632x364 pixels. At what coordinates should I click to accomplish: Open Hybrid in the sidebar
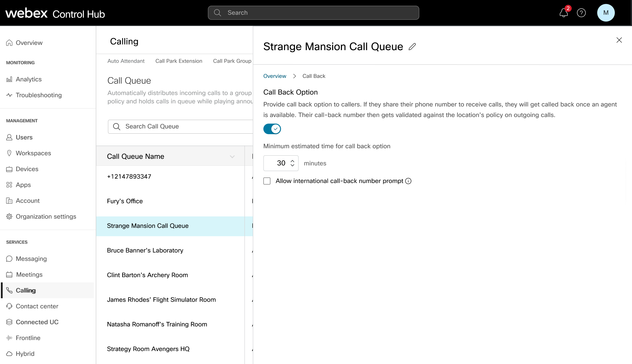pos(25,354)
